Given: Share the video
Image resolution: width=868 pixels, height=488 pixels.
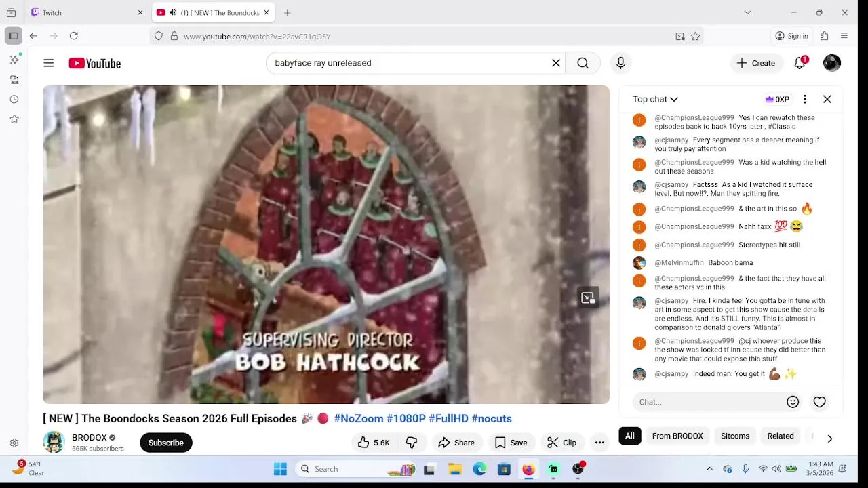Looking at the screenshot, I should 456,443.
